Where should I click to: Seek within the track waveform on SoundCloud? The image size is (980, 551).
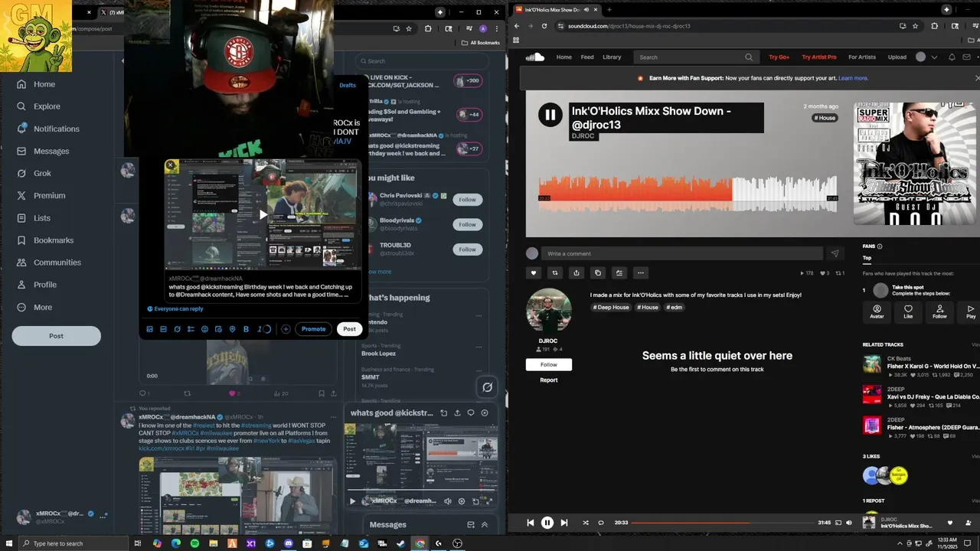point(688,193)
